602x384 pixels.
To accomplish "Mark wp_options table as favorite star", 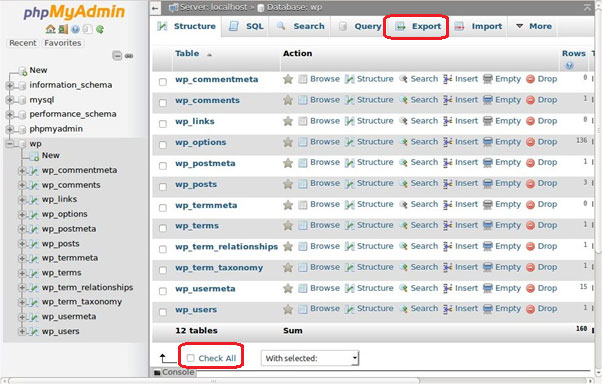I will pos(288,142).
